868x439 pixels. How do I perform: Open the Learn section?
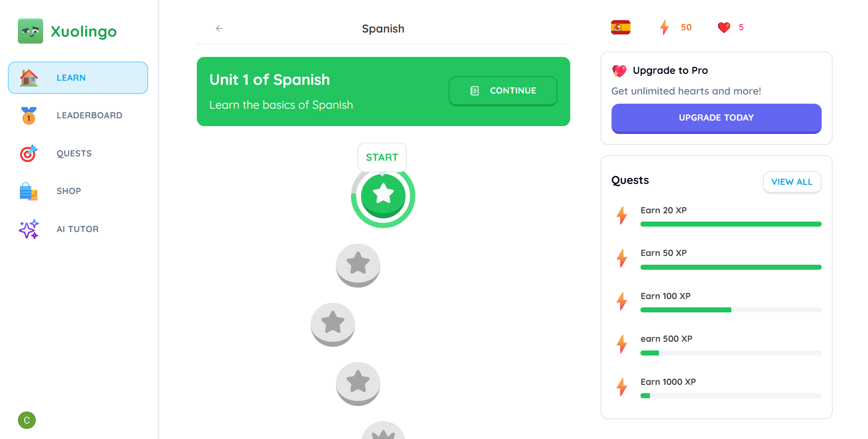78,78
